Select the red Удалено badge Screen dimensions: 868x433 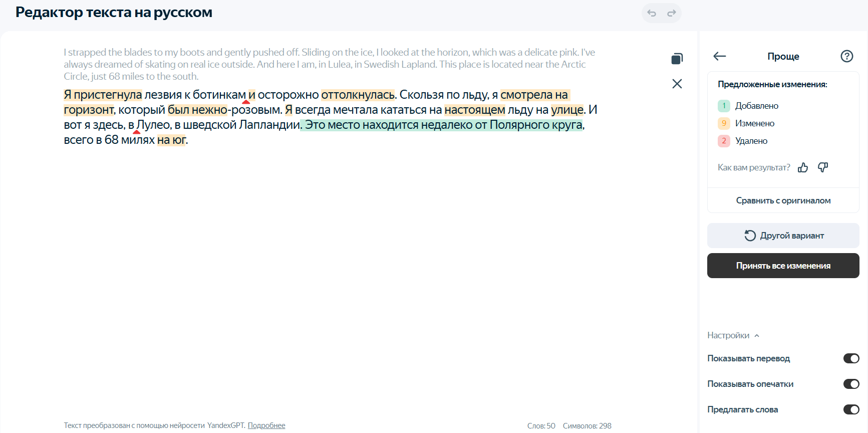[724, 141]
